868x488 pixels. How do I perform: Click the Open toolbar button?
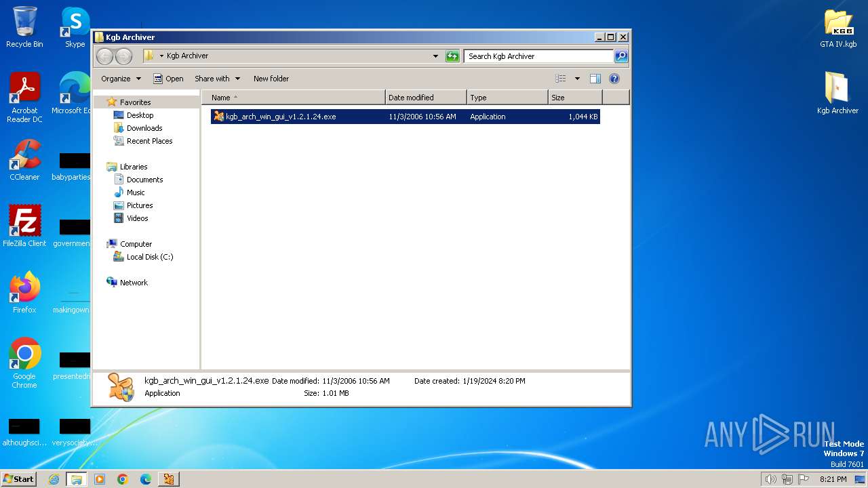coord(168,79)
